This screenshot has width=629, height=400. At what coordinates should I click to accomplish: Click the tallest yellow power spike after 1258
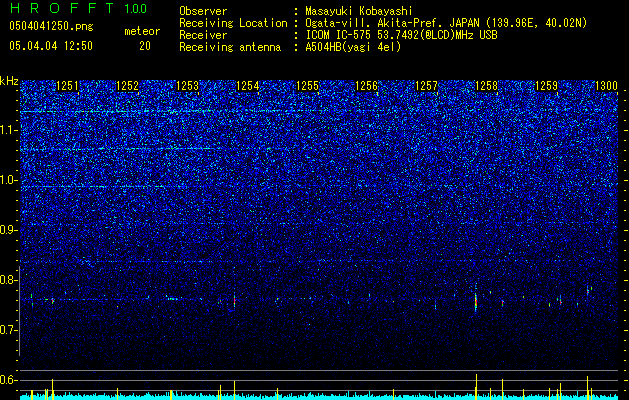pyautogui.click(x=477, y=386)
